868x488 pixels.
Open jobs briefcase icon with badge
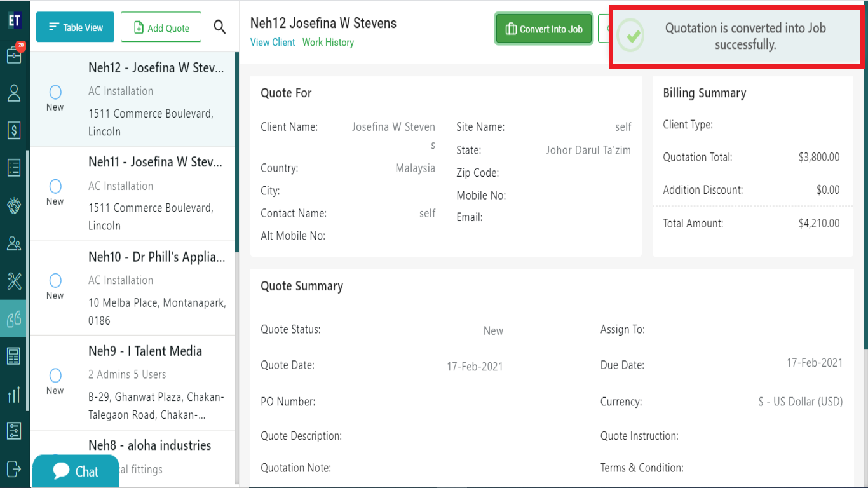[x=14, y=54]
